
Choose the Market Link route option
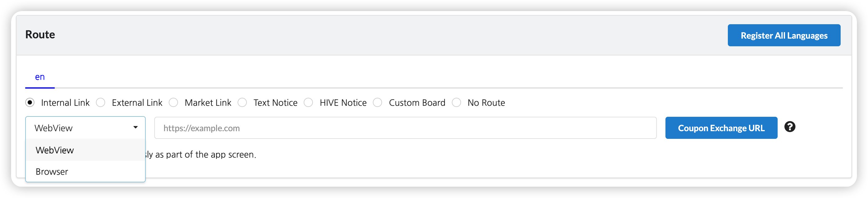pyautogui.click(x=174, y=103)
